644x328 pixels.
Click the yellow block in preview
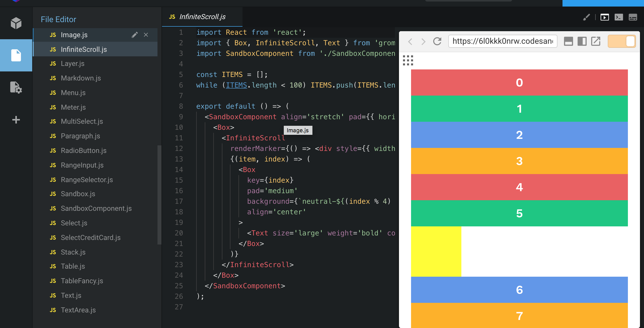coord(436,251)
